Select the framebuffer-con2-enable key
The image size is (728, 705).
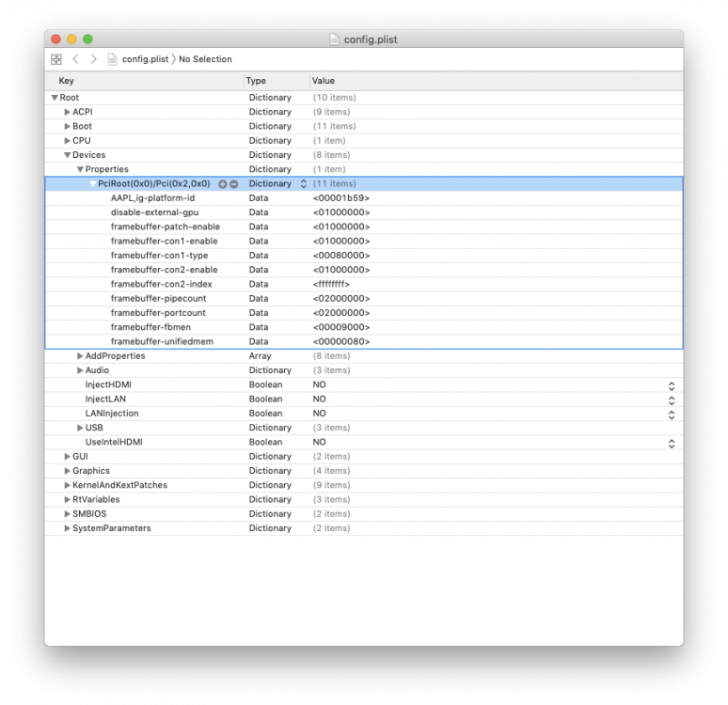pyautogui.click(x=164, y=270)
